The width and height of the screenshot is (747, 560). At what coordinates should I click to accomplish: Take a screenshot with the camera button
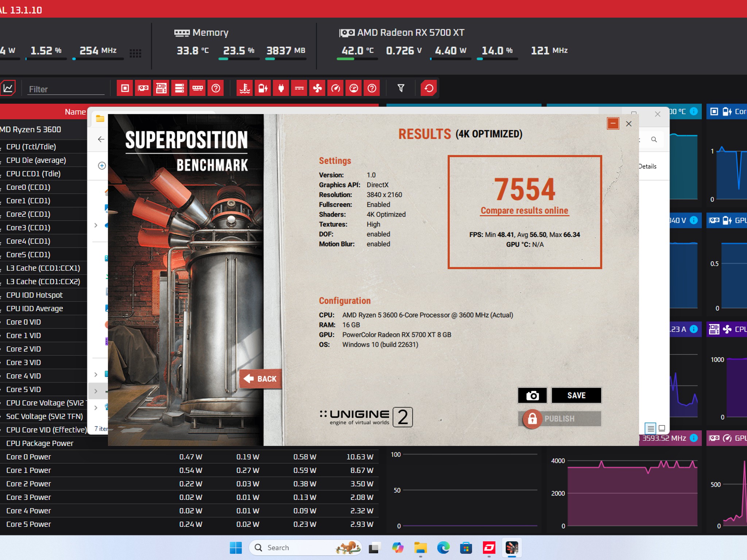pyautogui.click(x=532, y=396)
